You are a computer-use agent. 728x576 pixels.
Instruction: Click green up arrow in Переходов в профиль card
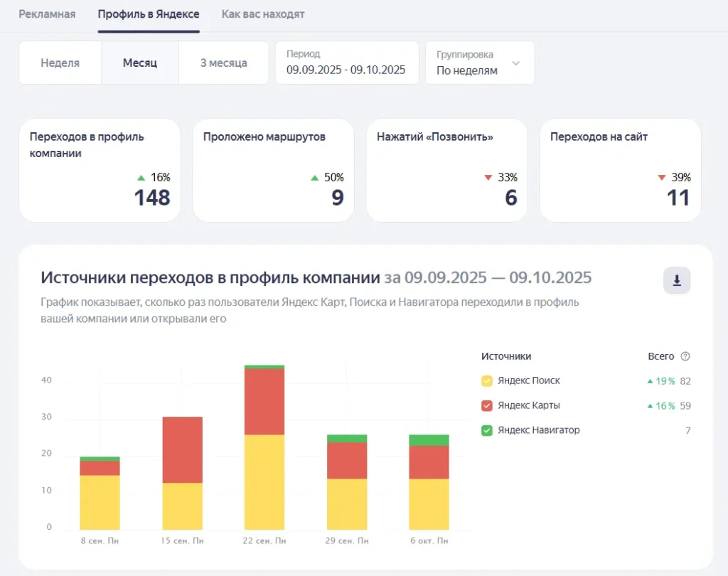pos(141,178)
